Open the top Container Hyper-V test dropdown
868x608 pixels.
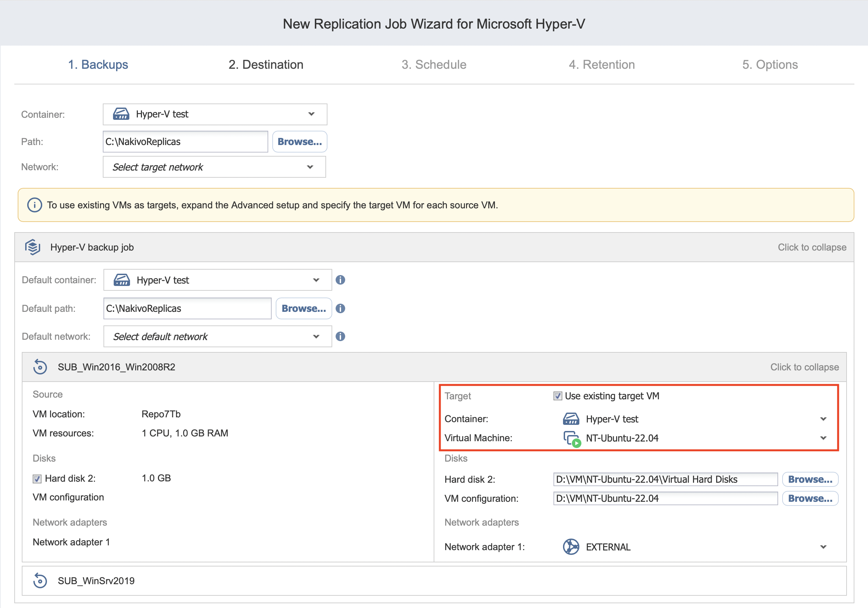[x=215, y=114]
